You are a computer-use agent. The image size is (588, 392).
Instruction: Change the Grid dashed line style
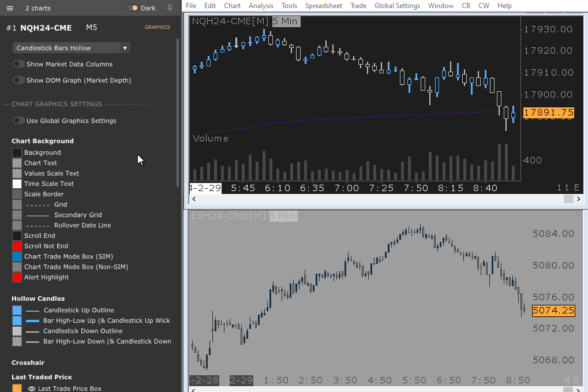point(38,205)
